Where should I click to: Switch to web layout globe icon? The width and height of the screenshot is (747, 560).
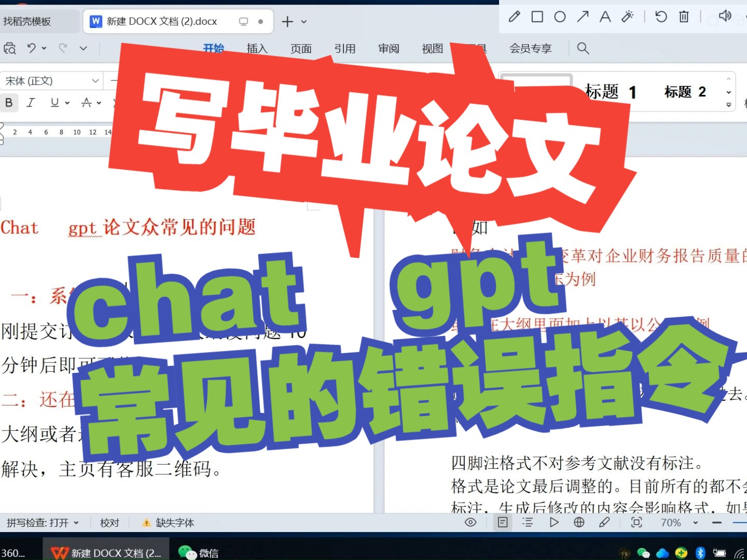coord(579,522)
